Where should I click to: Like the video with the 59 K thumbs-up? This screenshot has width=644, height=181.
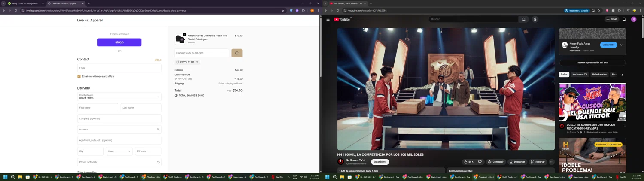[468, 162]
